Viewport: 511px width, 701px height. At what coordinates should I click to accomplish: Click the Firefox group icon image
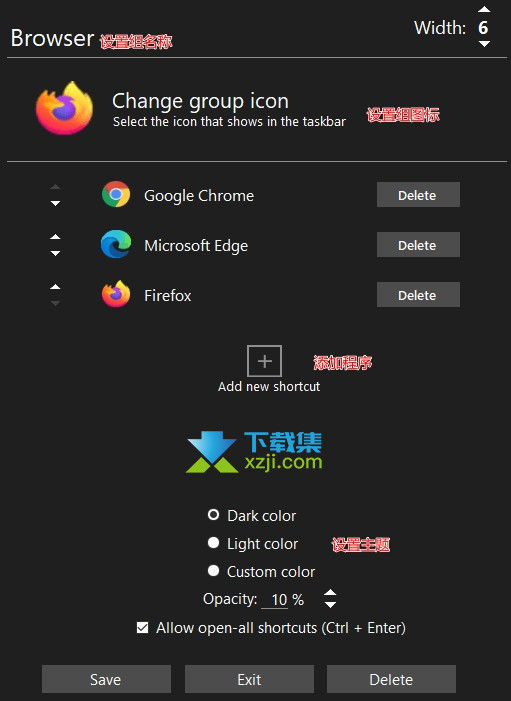point(64,108)
